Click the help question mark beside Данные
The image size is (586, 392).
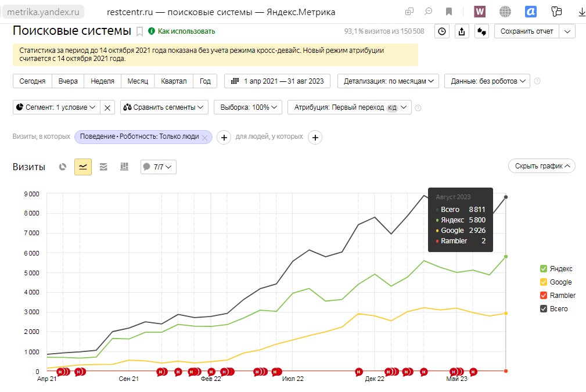coord(537,81)
